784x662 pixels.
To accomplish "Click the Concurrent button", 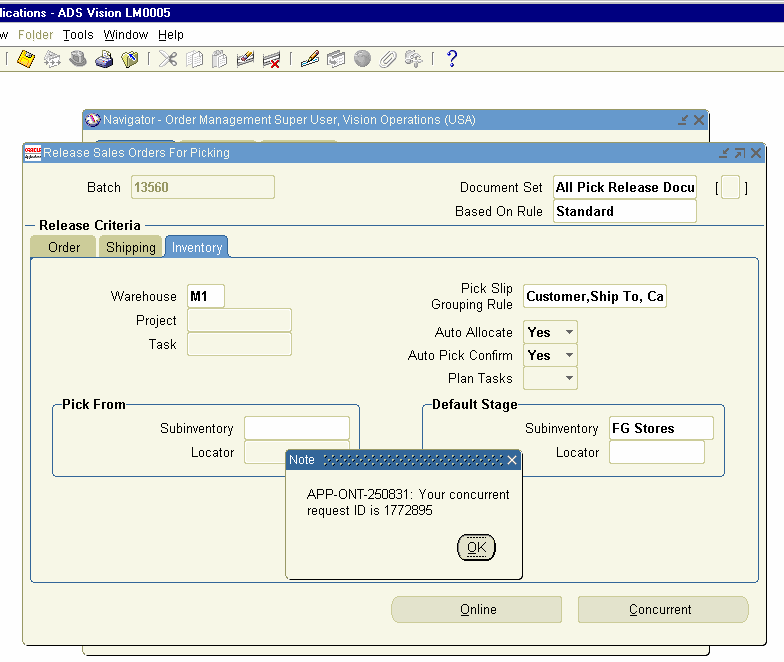I will tap(663, 610).
